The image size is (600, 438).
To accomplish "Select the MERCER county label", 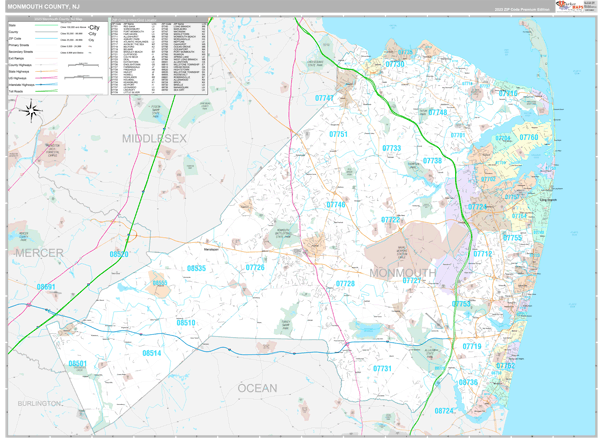I will (x=42, y=255).
